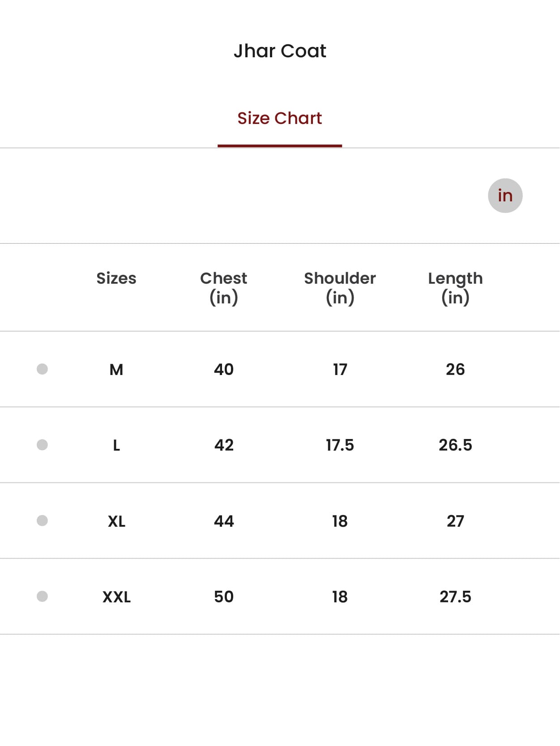Click the XXL size label
The image size is (560, 746).
[x=116, y=597]
